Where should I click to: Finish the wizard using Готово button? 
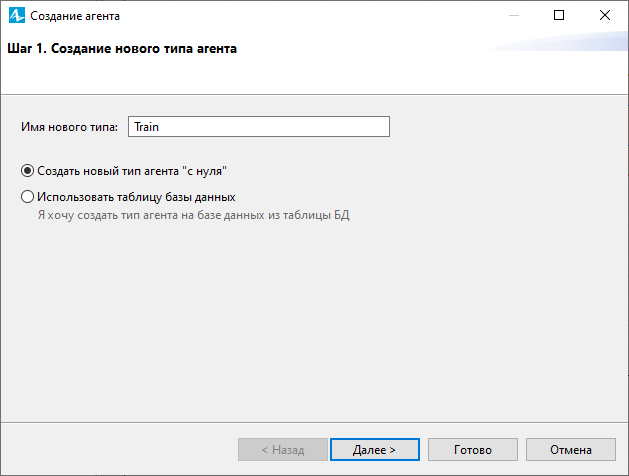[473, 450]
